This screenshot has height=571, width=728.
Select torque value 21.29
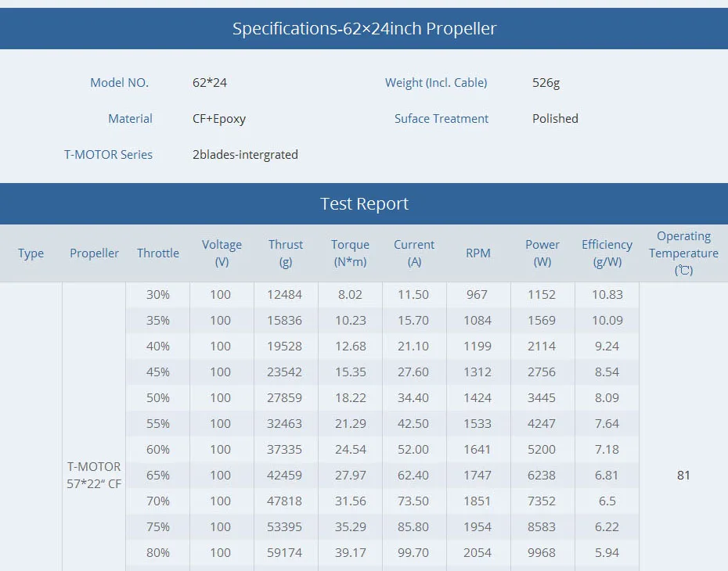pyautogui.click(x=351, y=423)
